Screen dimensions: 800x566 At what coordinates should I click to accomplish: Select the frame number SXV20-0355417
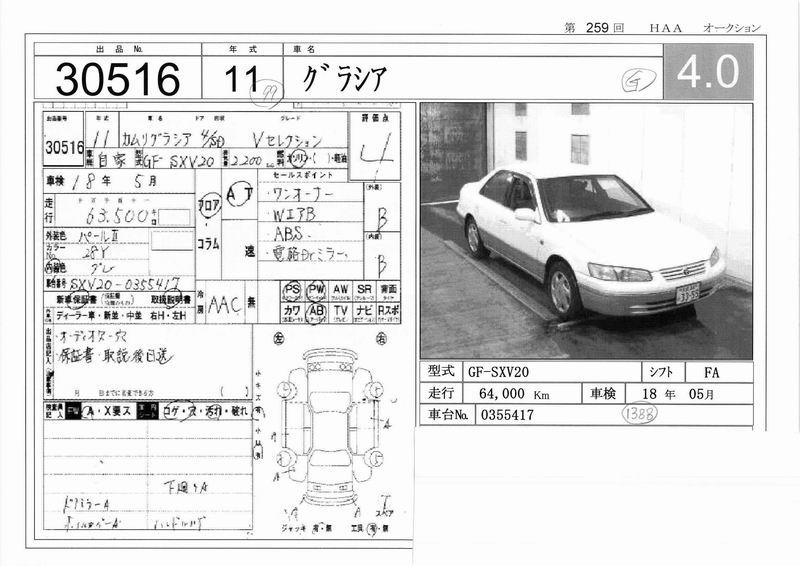[x=124, y=285]
